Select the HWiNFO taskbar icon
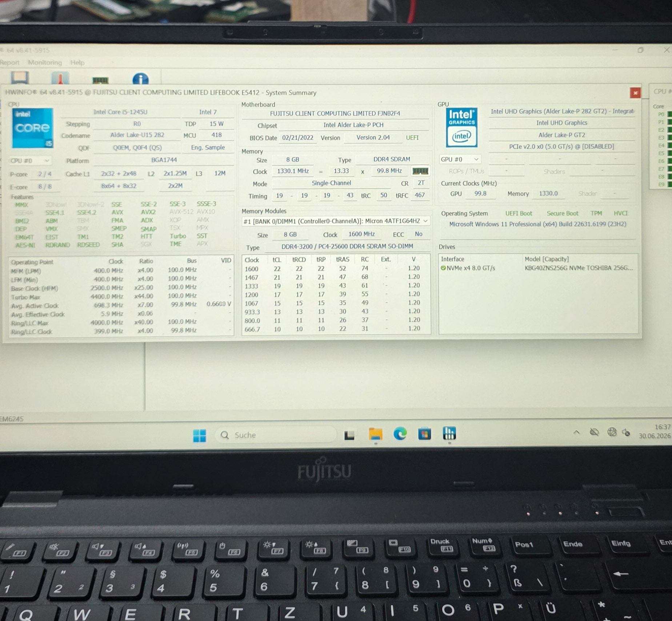Image resolution: width=672 pixels, height=621 pixels. pos(449,433)
